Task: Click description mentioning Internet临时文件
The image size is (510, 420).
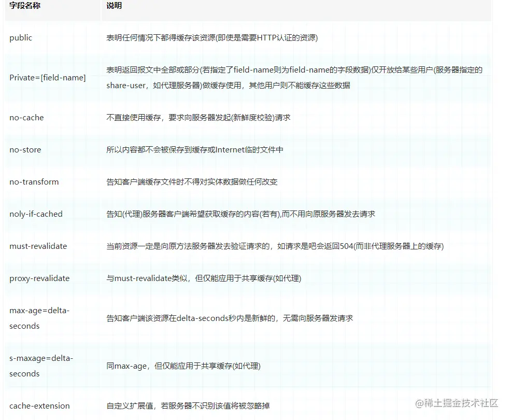Action: [195, 150]
